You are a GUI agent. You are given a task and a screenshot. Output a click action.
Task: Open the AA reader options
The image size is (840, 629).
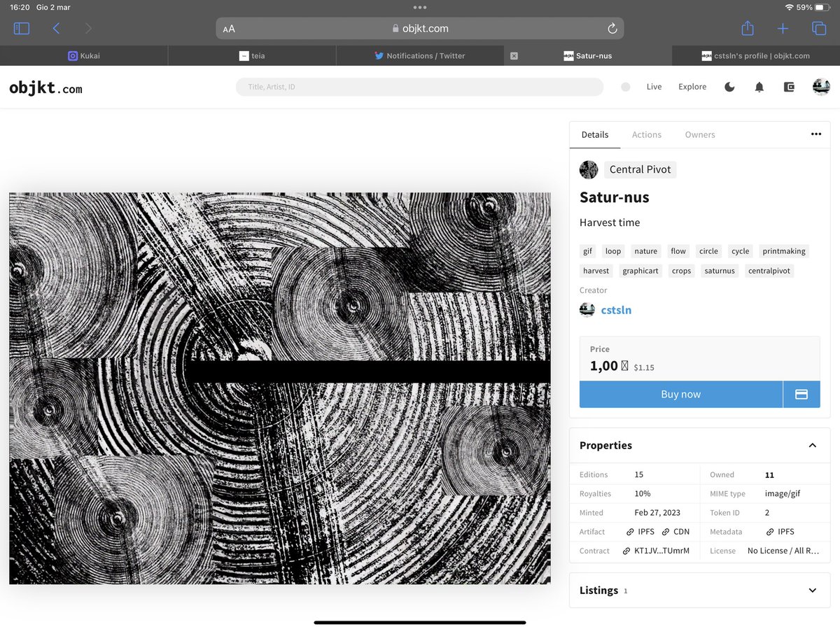tap(229, 29)
